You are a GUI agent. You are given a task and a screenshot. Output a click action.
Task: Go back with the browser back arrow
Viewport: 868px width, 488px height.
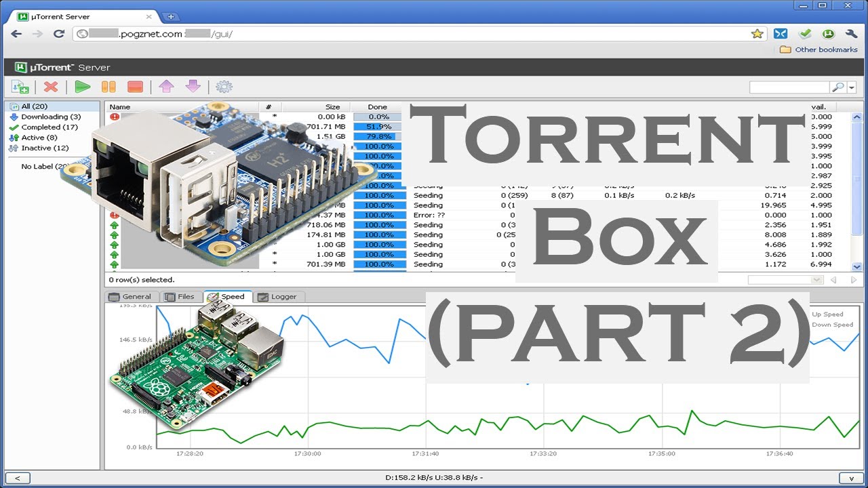17,33
